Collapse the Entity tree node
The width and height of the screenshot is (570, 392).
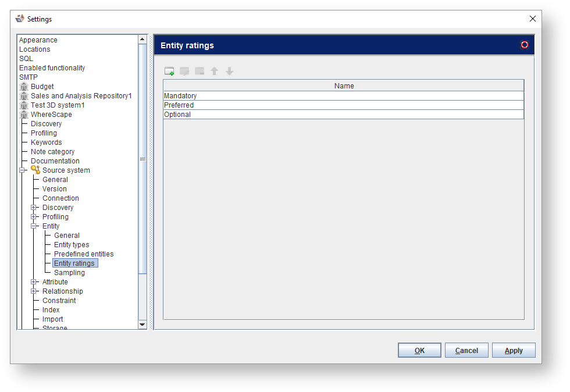click(34, 226)
